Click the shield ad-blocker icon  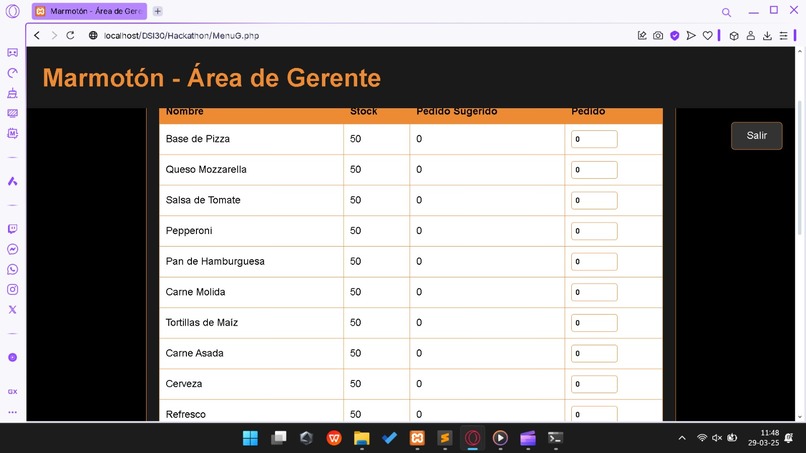tap(674, 35)
